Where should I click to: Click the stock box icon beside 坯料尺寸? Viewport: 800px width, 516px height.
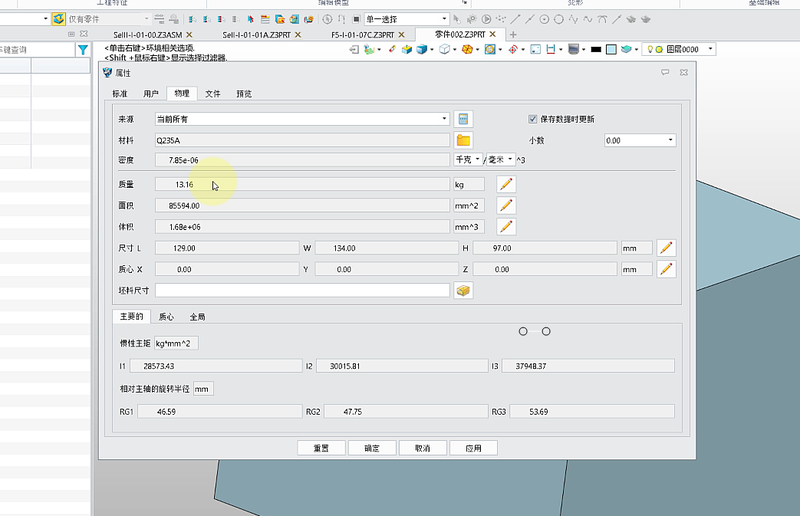tap(462, 290)
